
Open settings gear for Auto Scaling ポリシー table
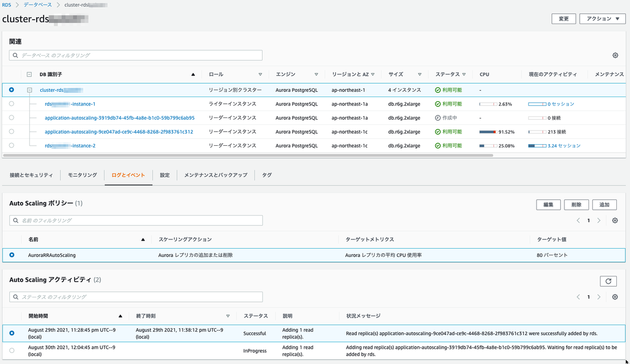tap(615, 220)
